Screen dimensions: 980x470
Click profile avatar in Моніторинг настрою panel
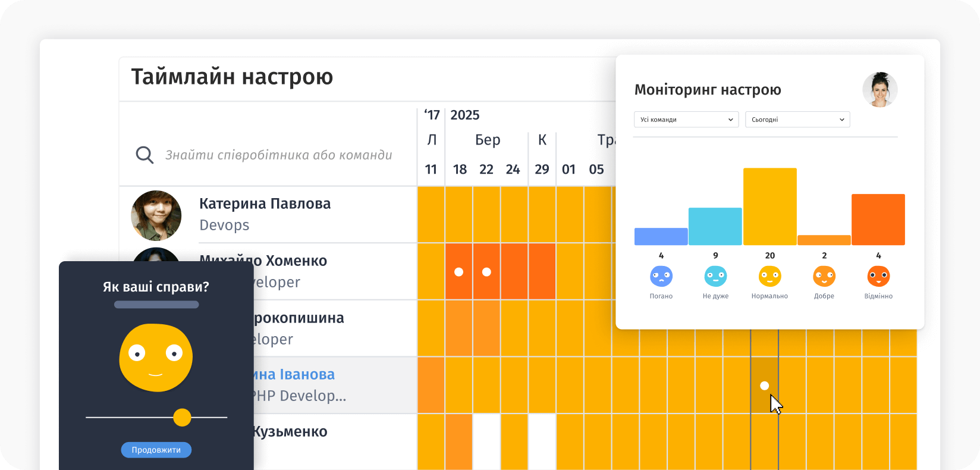pos(880,90)
